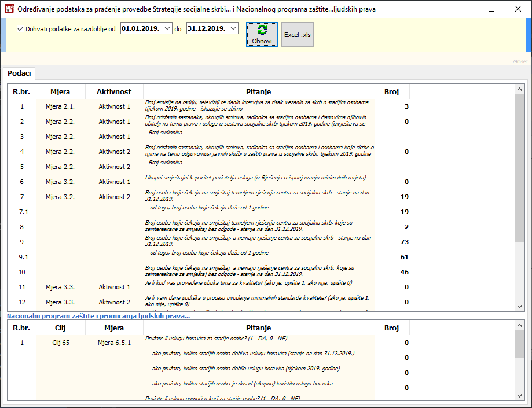Select the Cilj 65 row in lower table

tap(60, 343)
